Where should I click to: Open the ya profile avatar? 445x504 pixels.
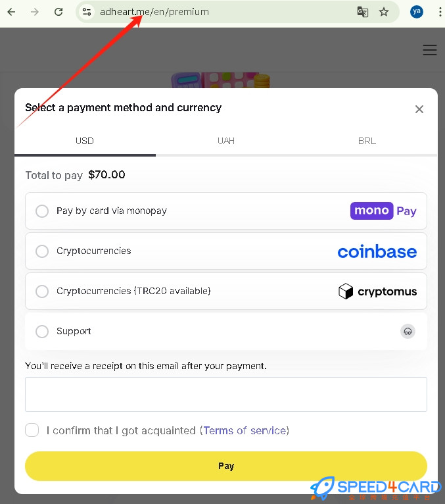[417, 12]
